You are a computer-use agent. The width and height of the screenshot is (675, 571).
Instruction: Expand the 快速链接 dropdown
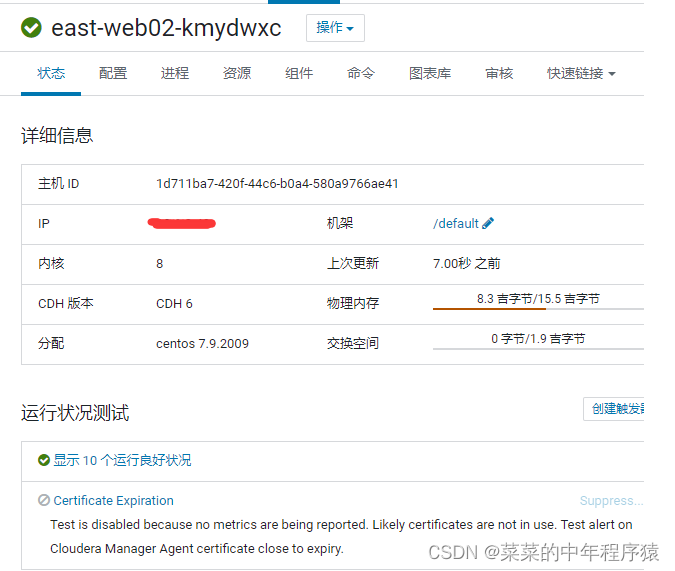click(581, 73)
